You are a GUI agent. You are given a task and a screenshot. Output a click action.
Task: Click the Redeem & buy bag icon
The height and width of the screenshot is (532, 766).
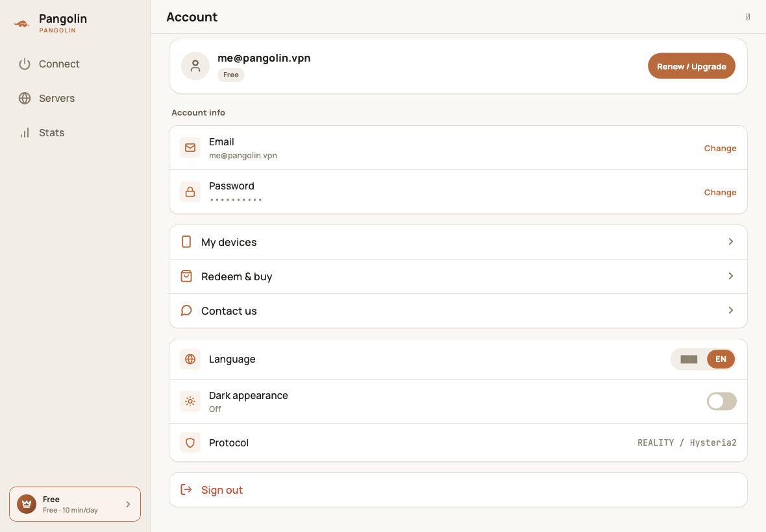pos(186,276)
